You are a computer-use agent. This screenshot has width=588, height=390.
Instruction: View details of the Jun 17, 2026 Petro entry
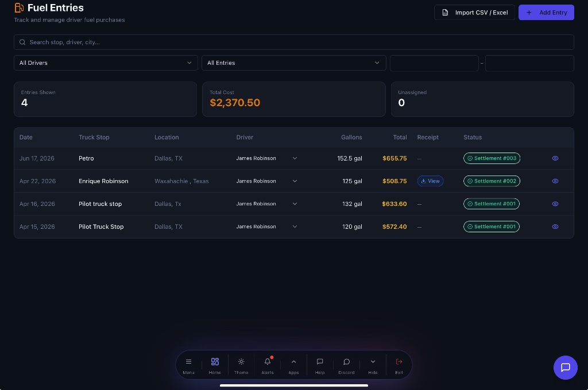click(x=555, y=158)
